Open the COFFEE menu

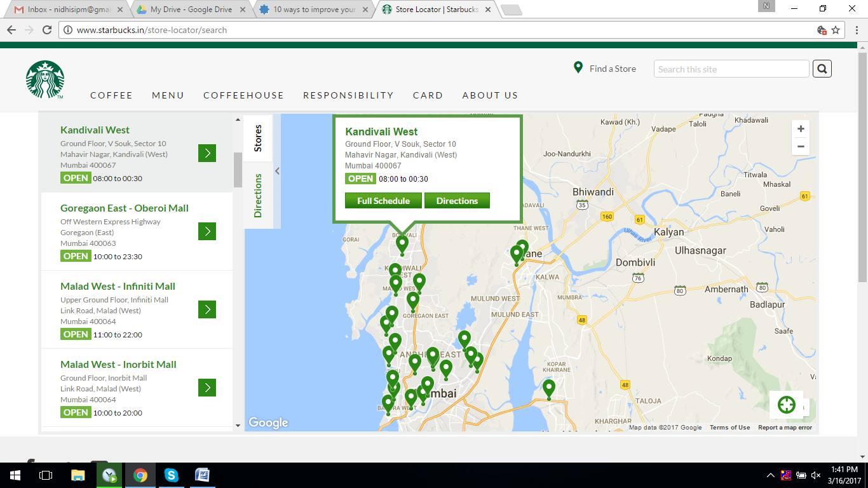(x=111, y=95)
